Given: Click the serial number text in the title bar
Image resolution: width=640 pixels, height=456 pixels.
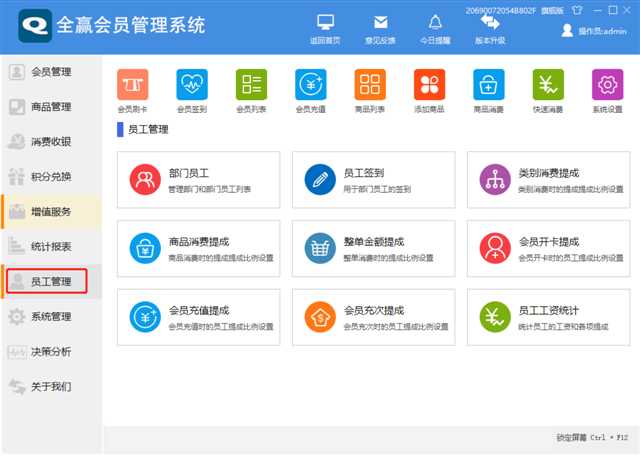Looking at the screenshot, I should click(x=501, y=11).
